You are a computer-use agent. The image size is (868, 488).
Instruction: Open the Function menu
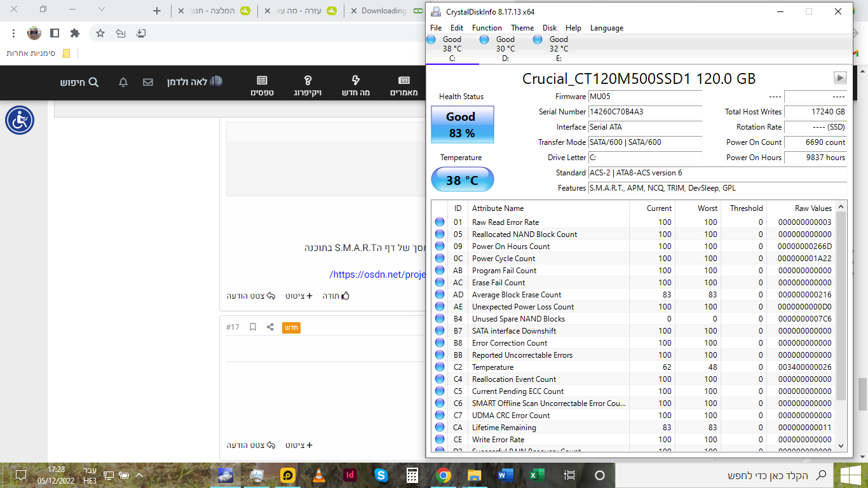(487, 28)
